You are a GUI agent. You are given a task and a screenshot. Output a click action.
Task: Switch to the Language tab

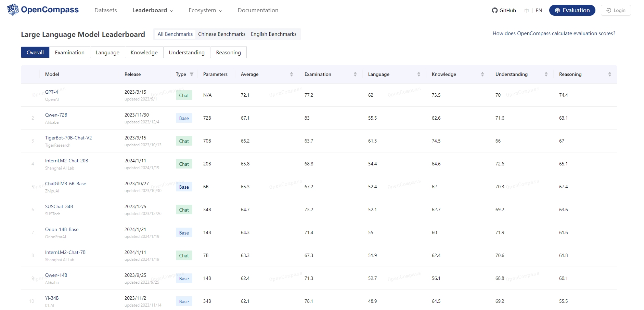(x=107, y=52)
